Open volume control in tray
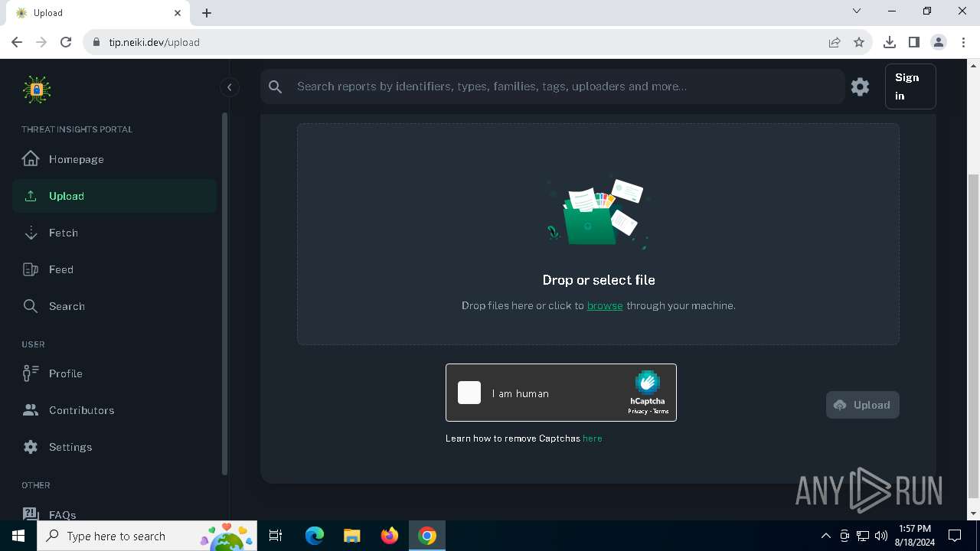Screen dimensions: 980x551 (x=881, y=536)
